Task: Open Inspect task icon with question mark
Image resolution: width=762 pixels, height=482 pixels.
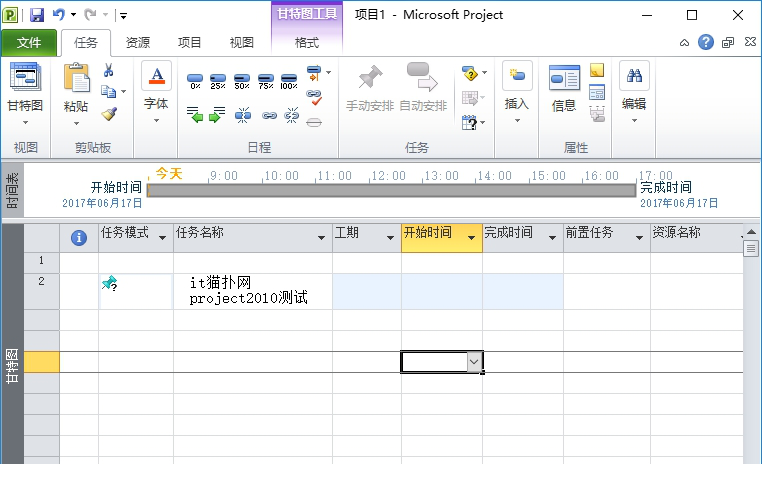Action: click(x=470, y=73)
